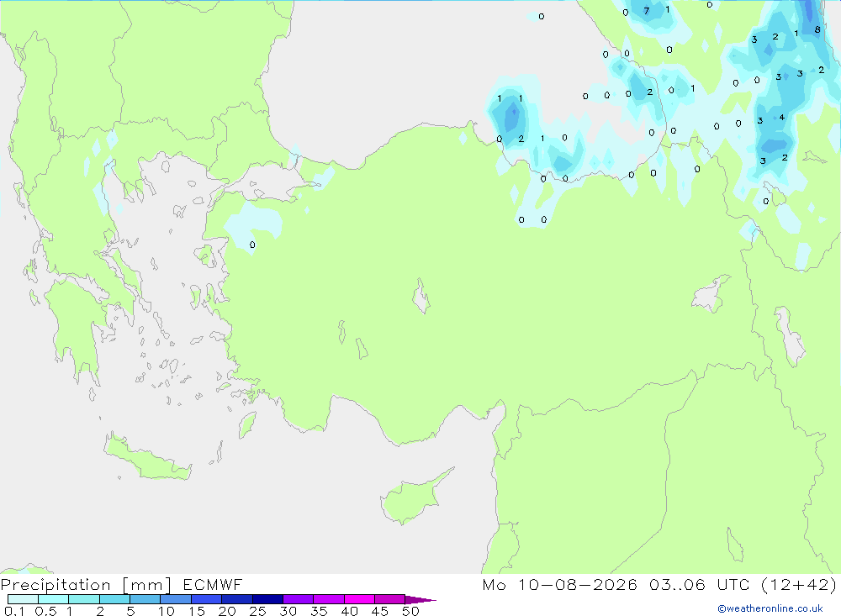The image size is (841, 616).
Task: Click the legend swatch between 30 and 35
Action: [299, 599]
